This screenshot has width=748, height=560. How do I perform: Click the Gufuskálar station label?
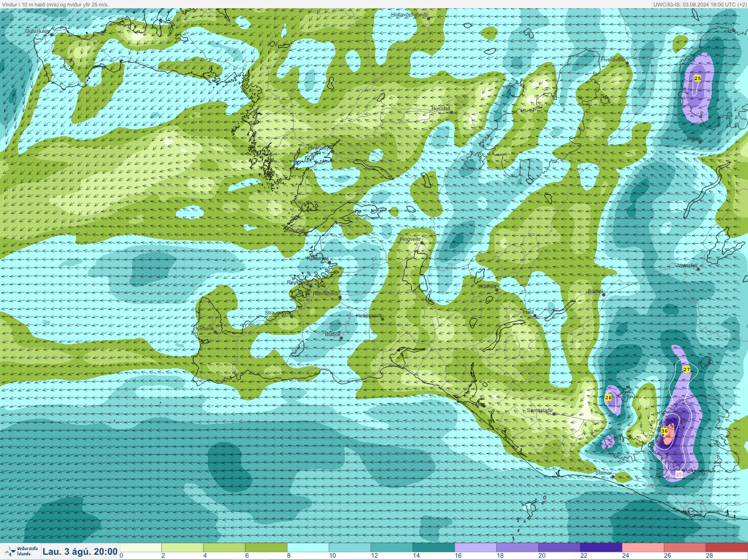click(x=37, y=30)
